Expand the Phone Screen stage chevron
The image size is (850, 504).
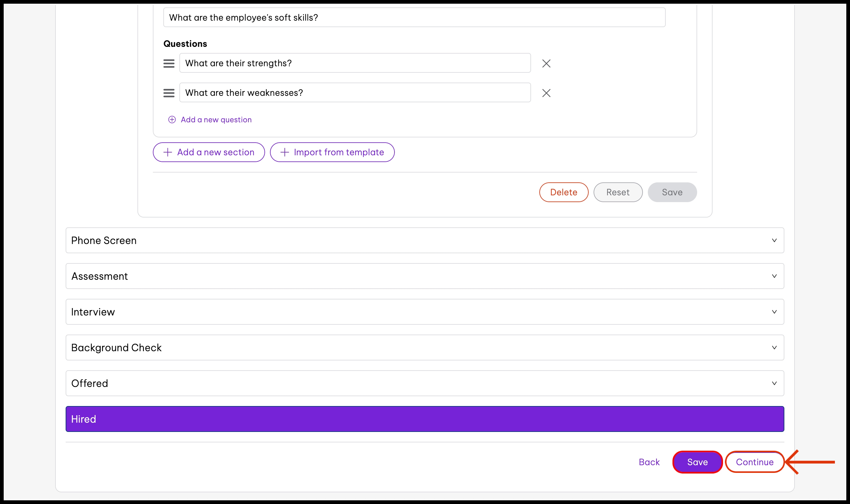pos(774,241)
